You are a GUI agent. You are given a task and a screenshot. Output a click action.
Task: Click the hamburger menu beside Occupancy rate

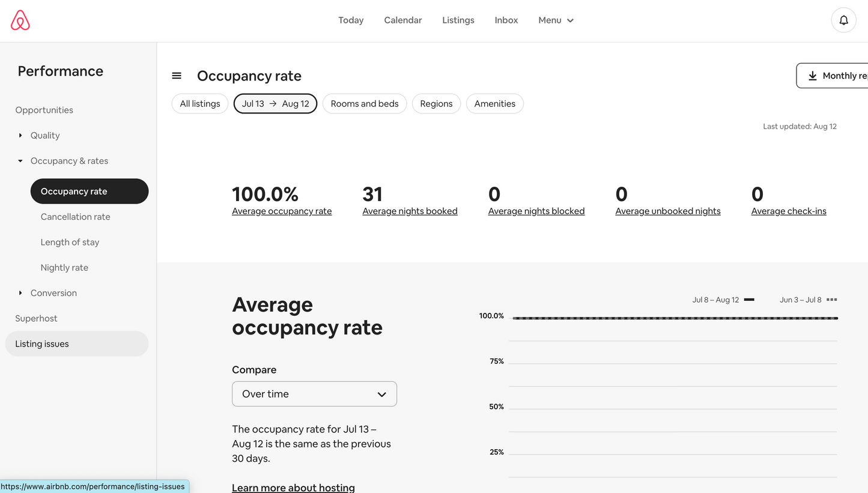[x=176, y=76]
